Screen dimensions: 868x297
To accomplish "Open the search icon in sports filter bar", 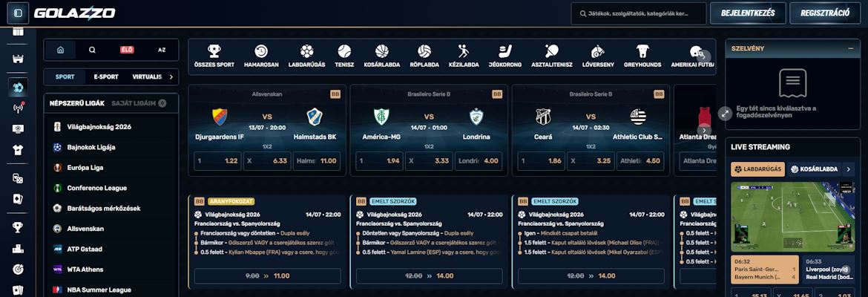I will pyautogui.click(x=92, y=50).
